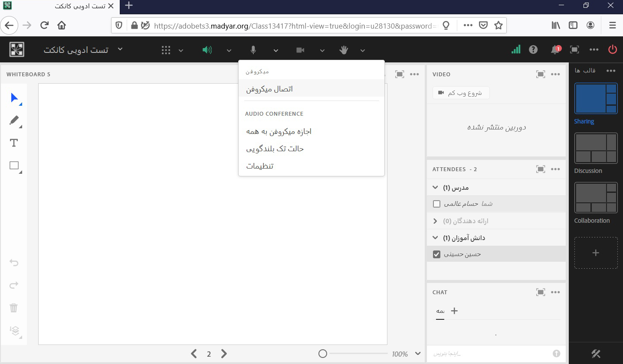This screenshot has width=623, height=364.
Task: Open the pods grid menu icon
Action: coord(166,50)
